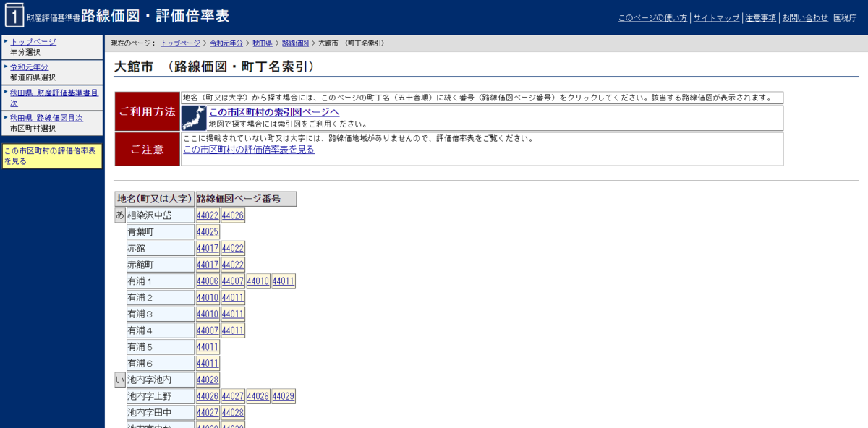
Task: Click the ご利用方法 red label
Action: (147, 111)
